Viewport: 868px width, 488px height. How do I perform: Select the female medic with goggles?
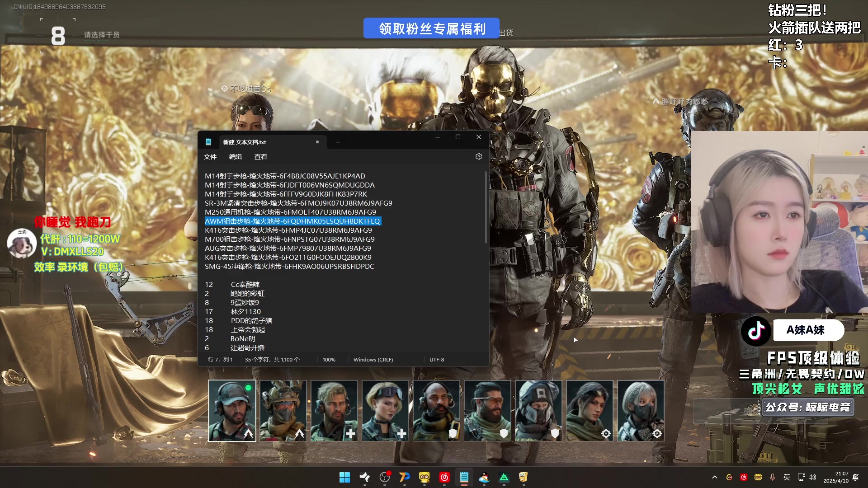click(x=385, y=411)
